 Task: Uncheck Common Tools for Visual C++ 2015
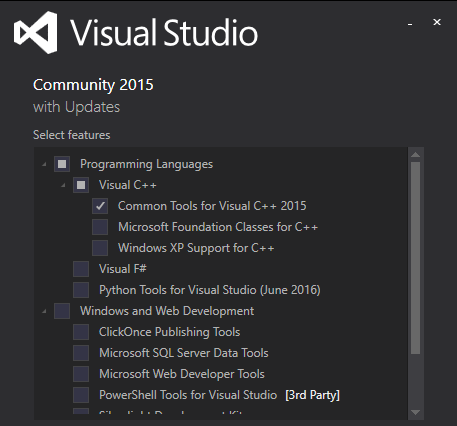(100, 206)
